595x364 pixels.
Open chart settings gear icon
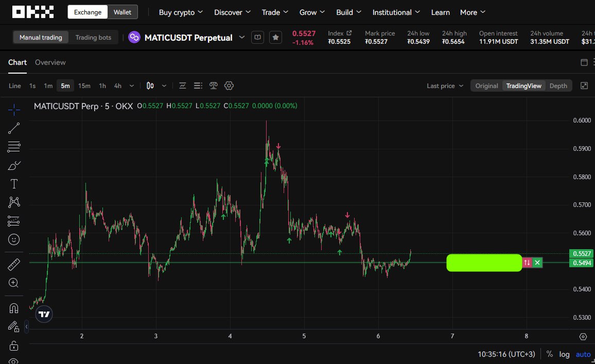pos(229,86)
